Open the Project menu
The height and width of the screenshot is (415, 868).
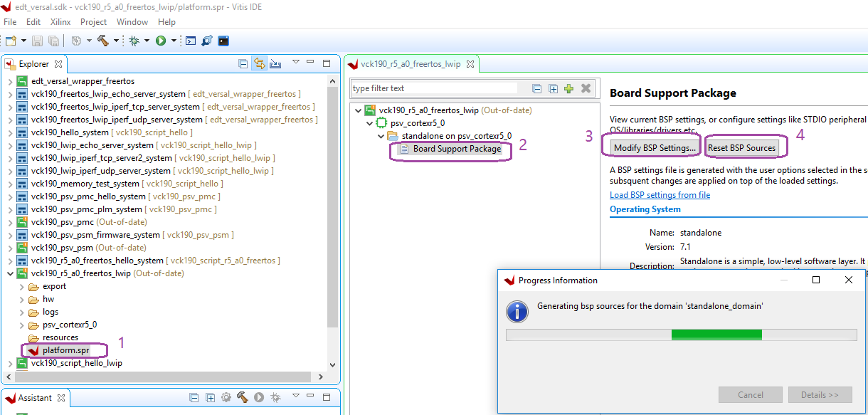coord(94,22)
